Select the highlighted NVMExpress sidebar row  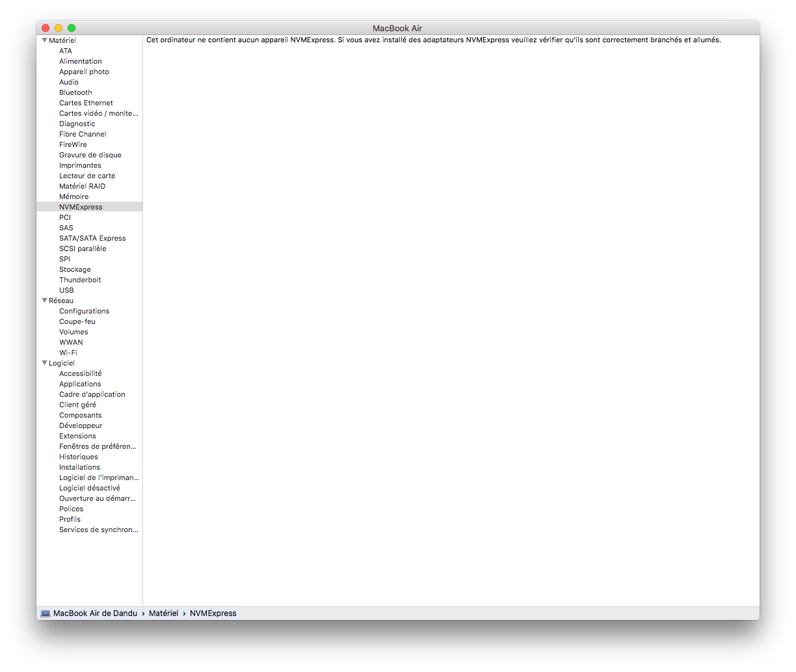pos(89,207)
